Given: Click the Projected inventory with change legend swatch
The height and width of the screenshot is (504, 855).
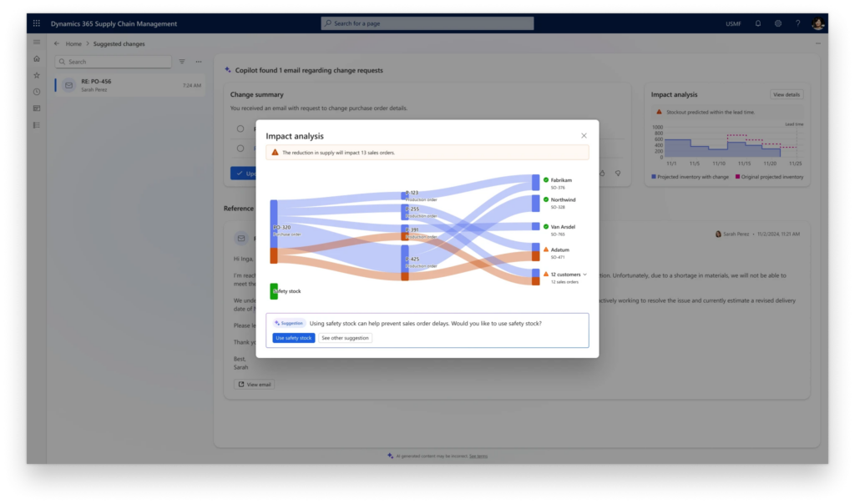Looking at the screenshot, I should pyautogui.click(x=654, y=176).
